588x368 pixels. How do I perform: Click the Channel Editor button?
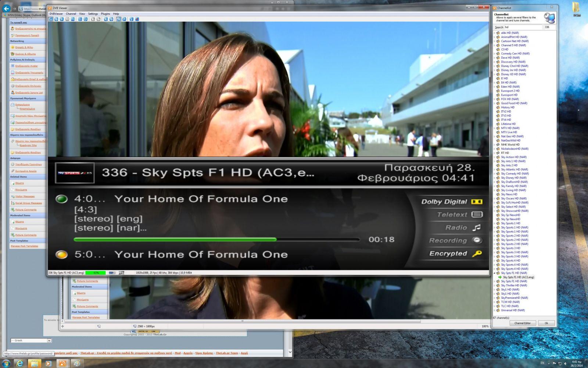(523, 323)
